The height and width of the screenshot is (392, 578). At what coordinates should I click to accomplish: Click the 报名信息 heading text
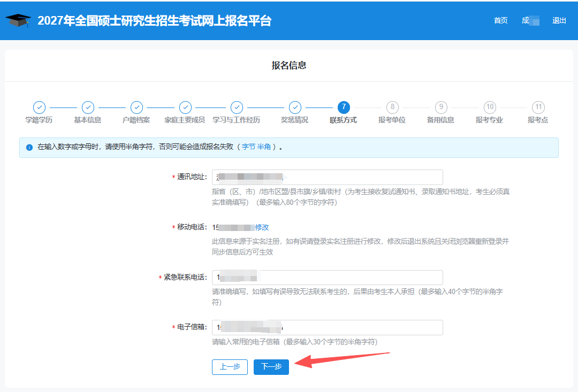coord(289,66)
